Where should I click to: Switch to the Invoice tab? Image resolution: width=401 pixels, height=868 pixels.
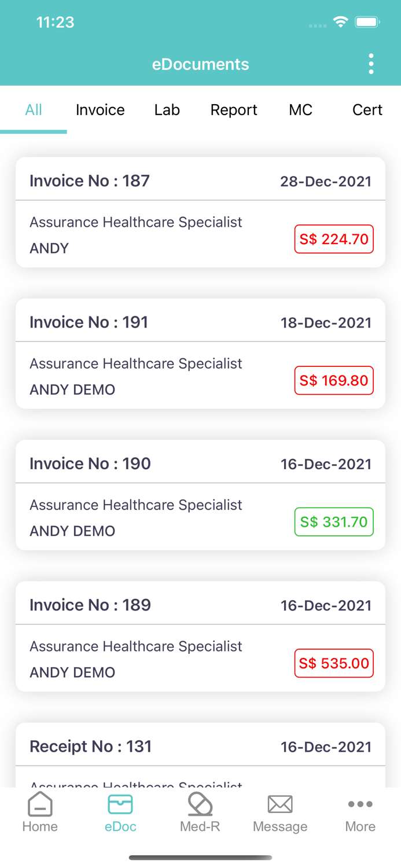100,109
